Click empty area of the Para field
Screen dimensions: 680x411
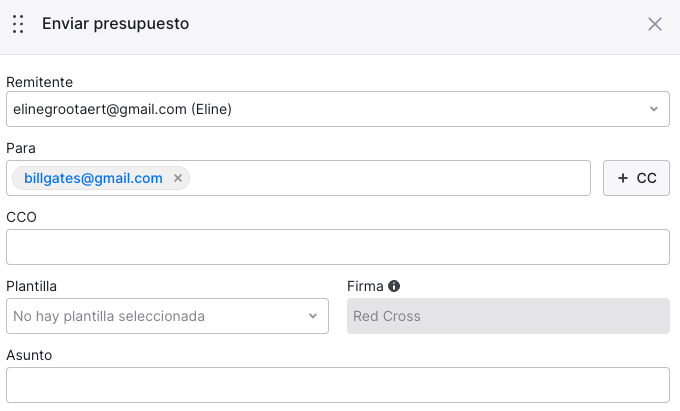(x=390, y=178)
